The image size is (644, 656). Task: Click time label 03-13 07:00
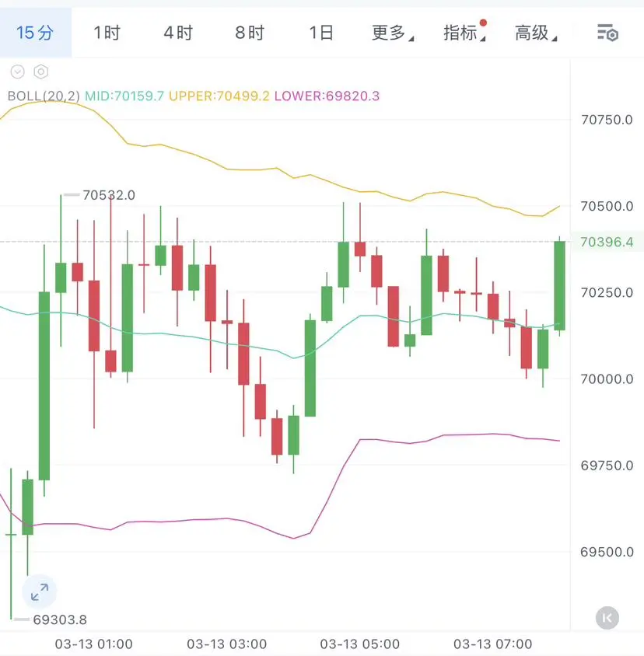pyautogui.click(x=493, y=644)
